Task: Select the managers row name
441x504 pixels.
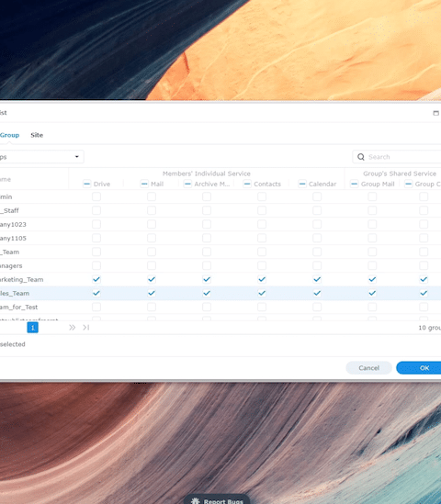Action: (11, 265)
